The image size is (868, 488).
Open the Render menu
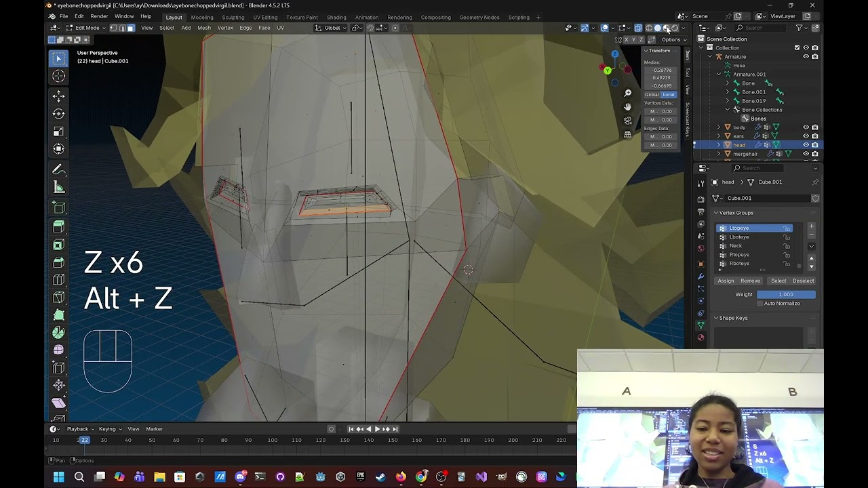coord(99,16)
